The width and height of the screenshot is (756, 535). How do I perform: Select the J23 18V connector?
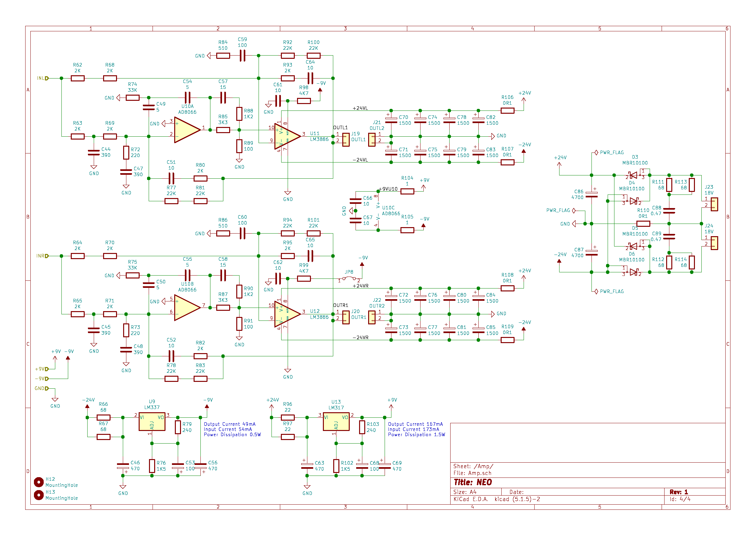click(714, 204)
